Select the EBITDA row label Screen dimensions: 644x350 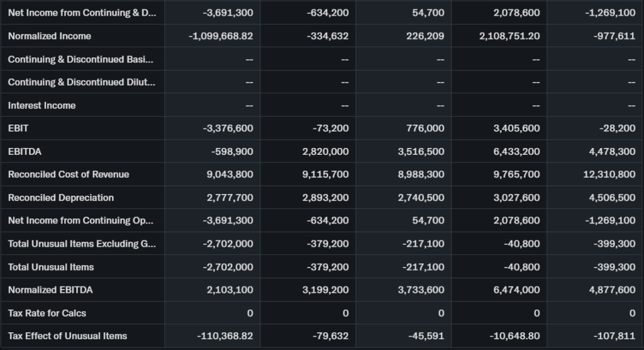pyautogui.click(x=25, y=152)
